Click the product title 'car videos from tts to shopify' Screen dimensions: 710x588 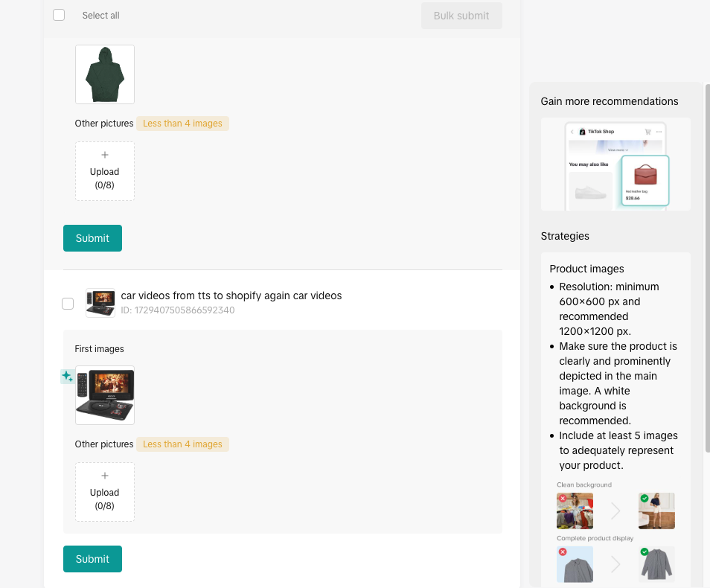231,295
